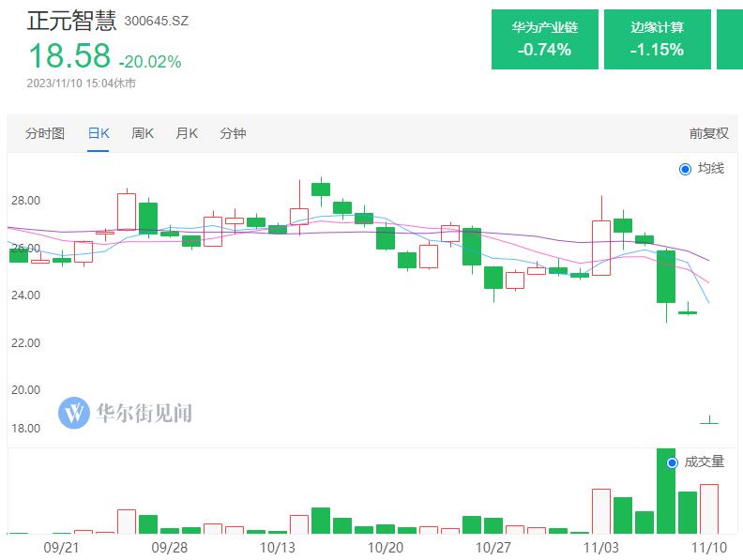Open the 前复权 adjustment dropdown
Screen dimensions: 743x560
pos(709,133)
